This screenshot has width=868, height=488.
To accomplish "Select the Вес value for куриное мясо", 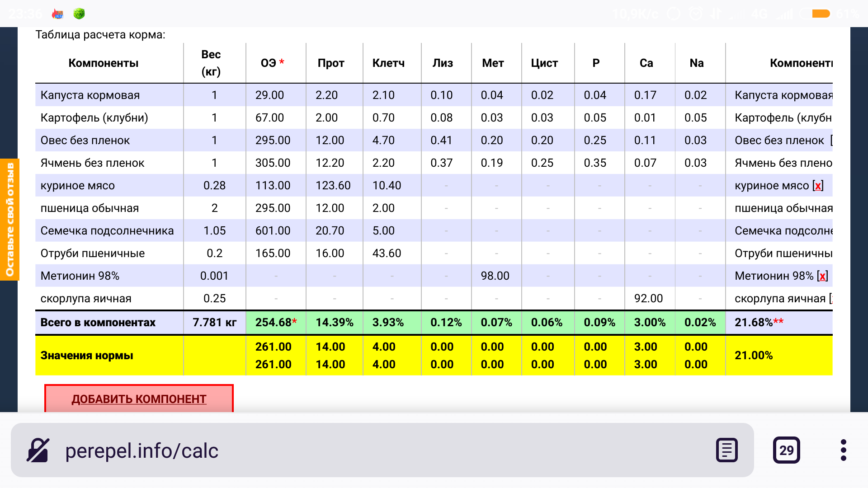I will pos(214,185).
